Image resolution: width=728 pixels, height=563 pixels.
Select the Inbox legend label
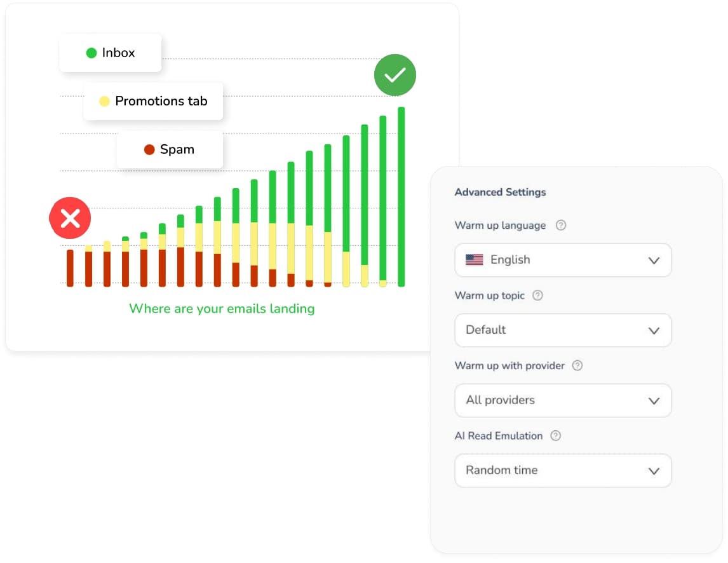coord(119,53)
